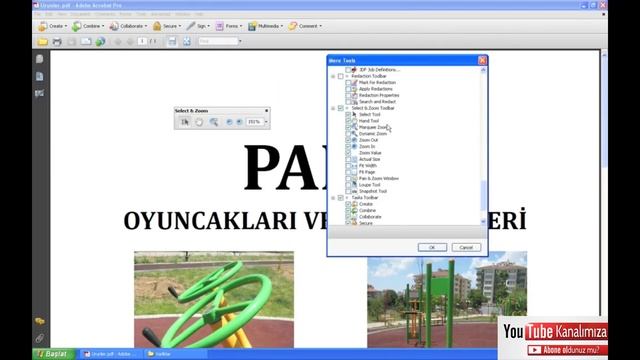Close the More Tools dialog with the red X
Viewport: 640px width, 360px height.
click(x=482, y=60)
